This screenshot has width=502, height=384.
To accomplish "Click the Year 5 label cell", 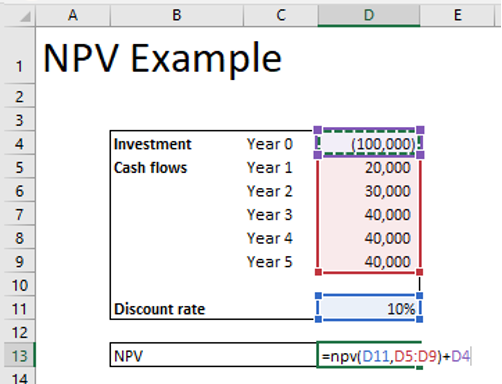I will [269, 262].
